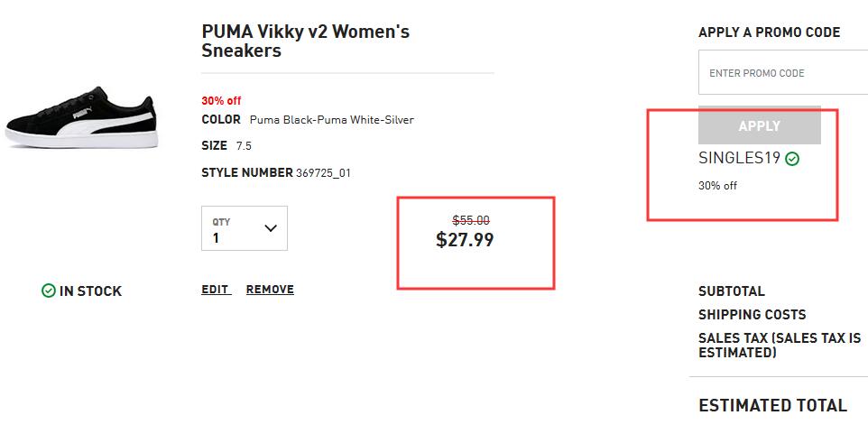Click the red 30% off label

pyautogui.click(x=221, y=101)
